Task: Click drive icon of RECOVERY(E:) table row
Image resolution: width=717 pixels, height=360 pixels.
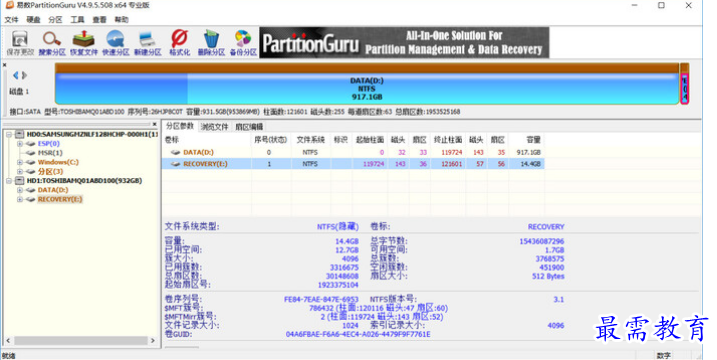Action: 175,164
